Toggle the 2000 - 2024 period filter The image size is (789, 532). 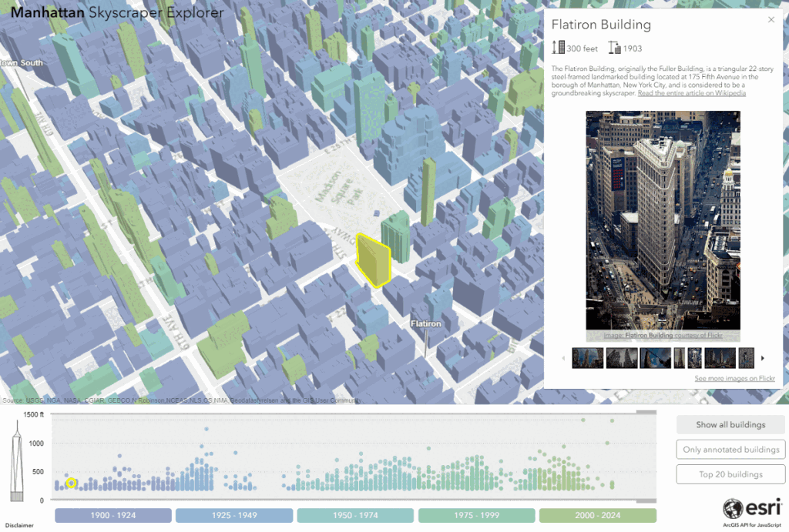(598, 515)
